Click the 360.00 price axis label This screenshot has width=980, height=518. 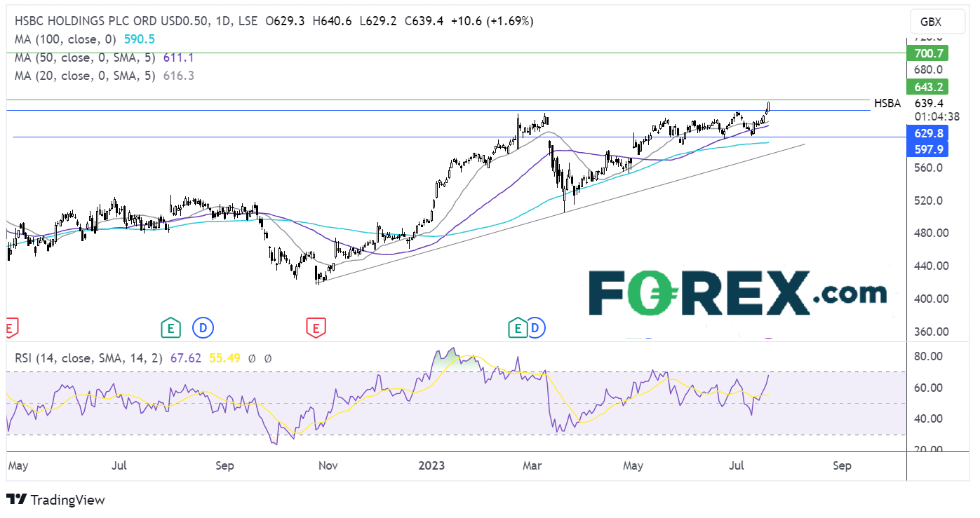click(x=931, y=332)
